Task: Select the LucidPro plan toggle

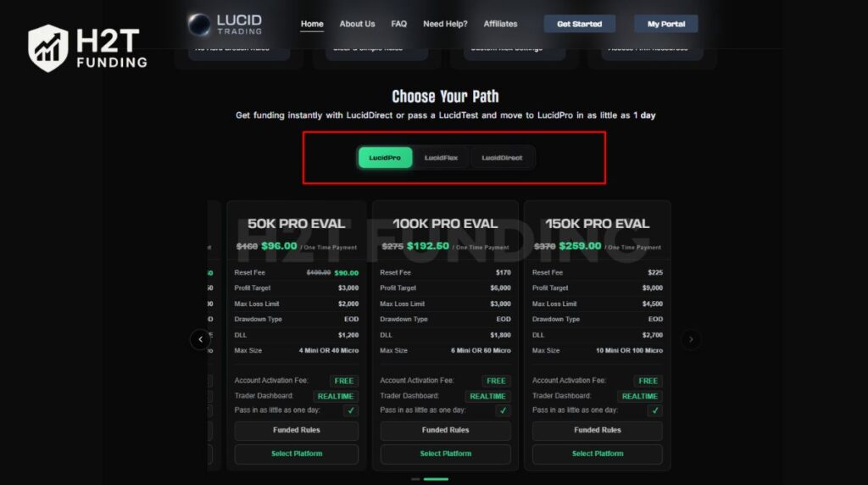Action: click(385, 158)
